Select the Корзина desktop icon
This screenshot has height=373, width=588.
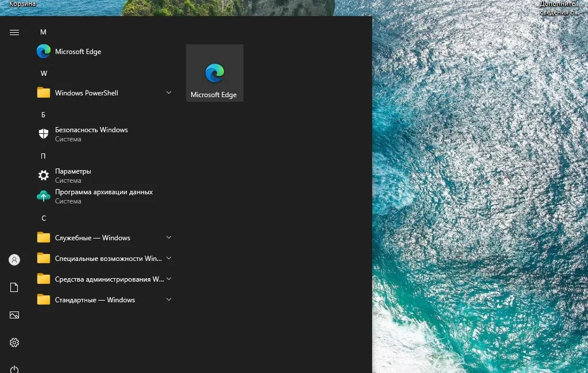point(22,3)
